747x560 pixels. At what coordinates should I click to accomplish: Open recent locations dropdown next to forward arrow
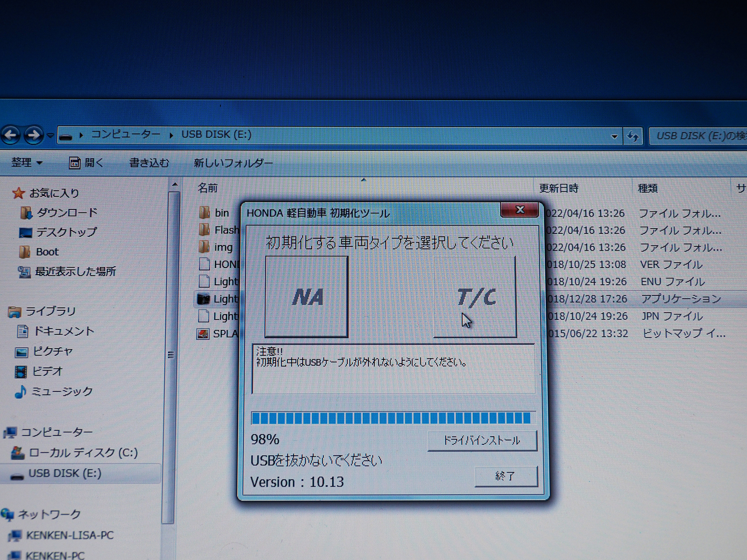50,135
